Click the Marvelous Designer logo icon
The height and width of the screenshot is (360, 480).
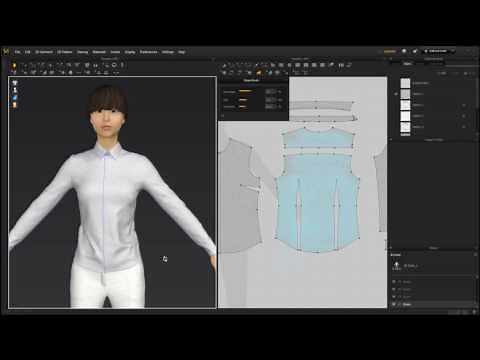click(6, 51)
